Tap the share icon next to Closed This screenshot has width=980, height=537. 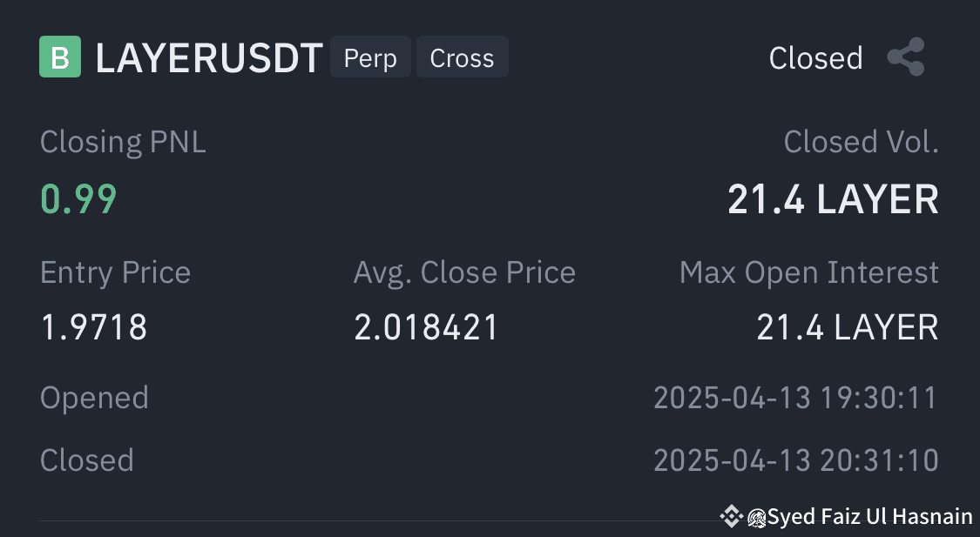tap(906, 57)
